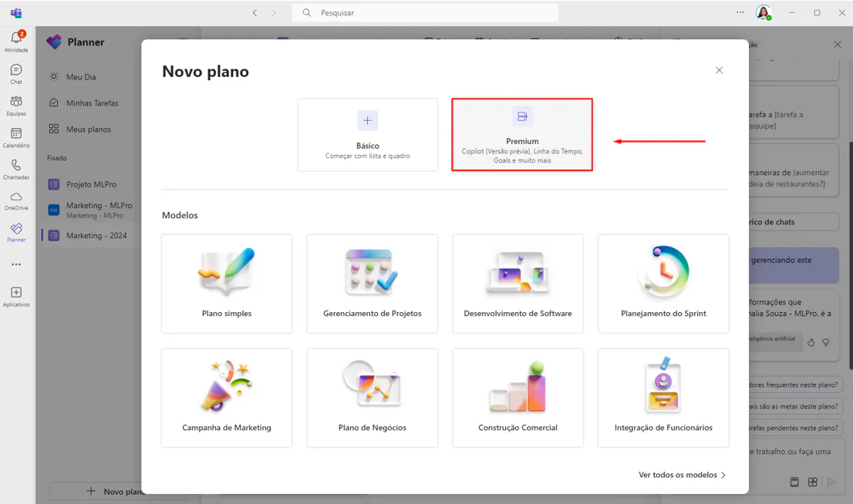Show more apps via the ellipsis
This screenshot has width=853, height=504.
coord(16,265)
